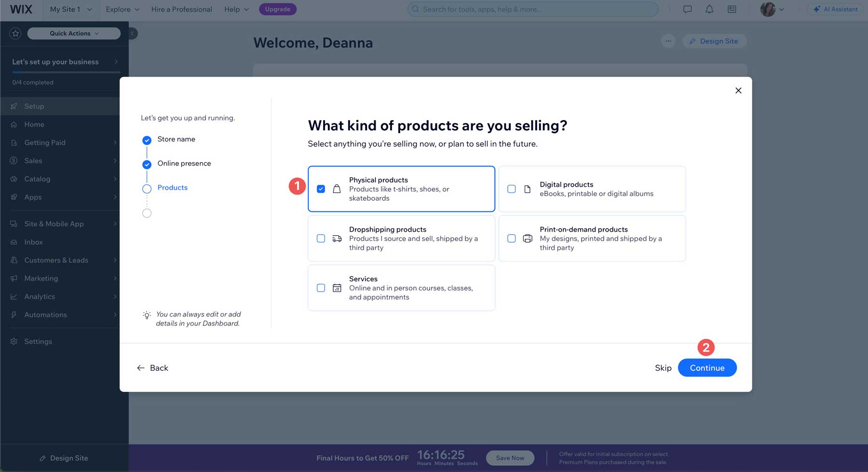This screenshot has width=868, height=472.
Task: Click the notifications bell icon
Action: (x=709, y=9)
